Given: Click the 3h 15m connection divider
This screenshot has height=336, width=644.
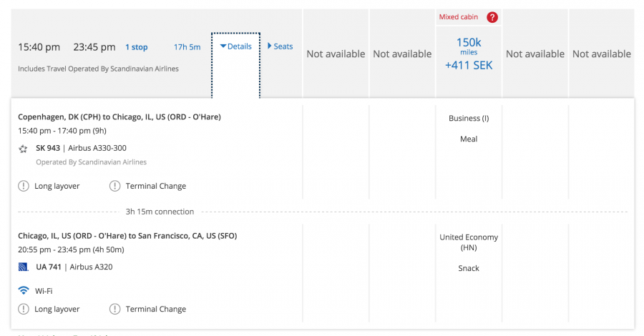Looking at the screenshot, I should [x=160, y=212].
